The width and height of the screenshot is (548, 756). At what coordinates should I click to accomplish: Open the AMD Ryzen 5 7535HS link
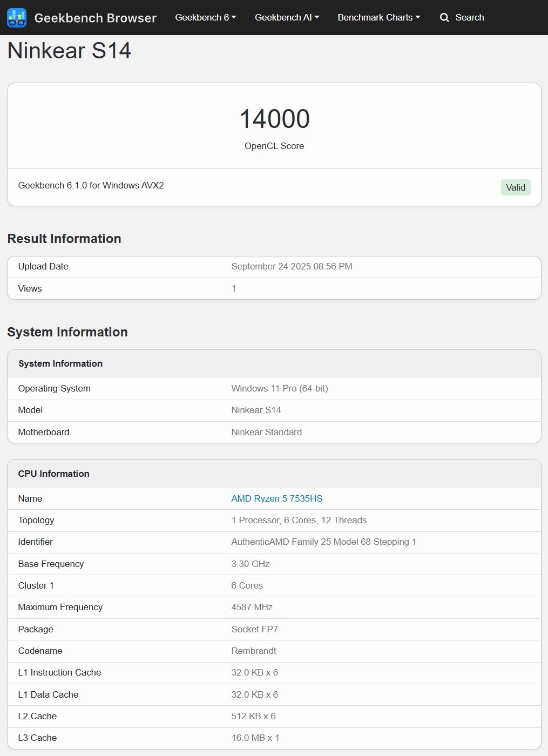click(x=277, y=498)
